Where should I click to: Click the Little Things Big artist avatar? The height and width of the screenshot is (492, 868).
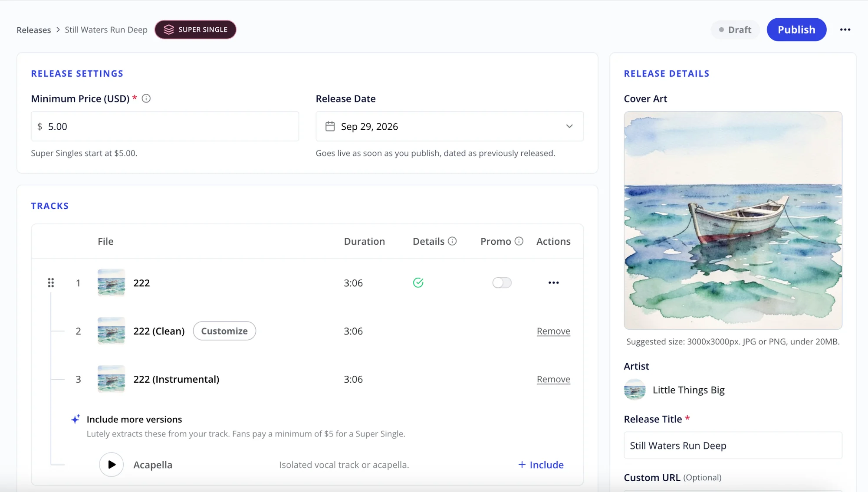635,390
